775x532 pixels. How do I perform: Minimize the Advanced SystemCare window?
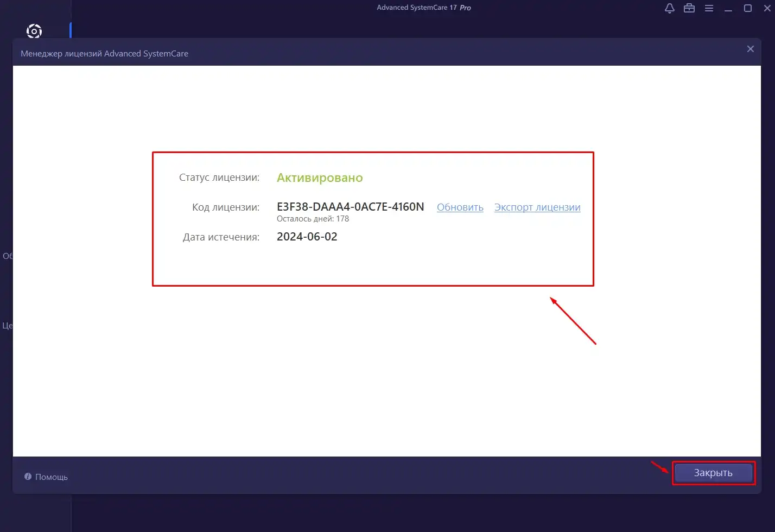point(728,8)
